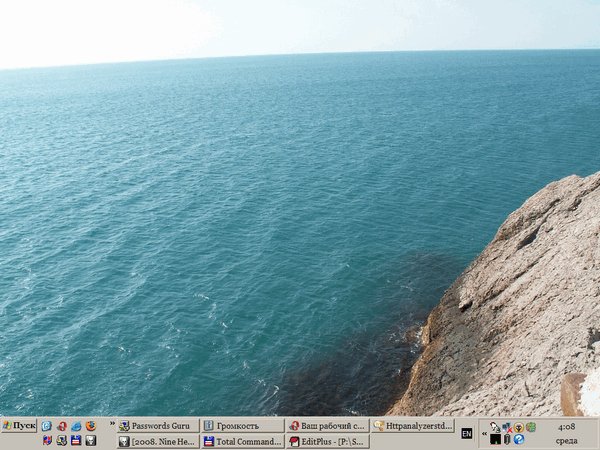600x450 pixels.
Task: Switch to the Ваш рабочий с... window
Action: [x=327, y=425]
